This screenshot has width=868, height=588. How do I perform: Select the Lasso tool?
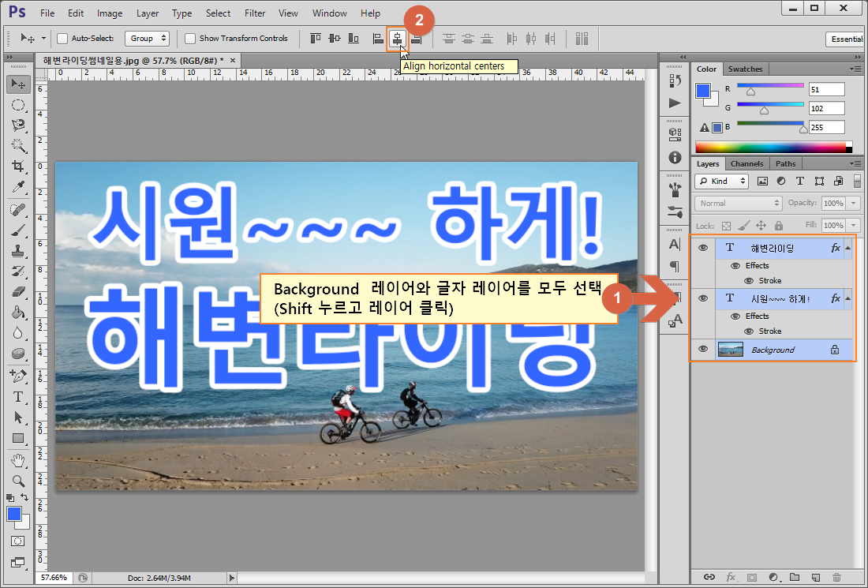tap(18, 125)
